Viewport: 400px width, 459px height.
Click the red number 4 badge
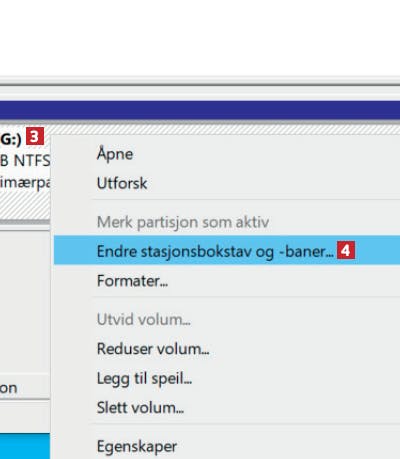point(346,250)
